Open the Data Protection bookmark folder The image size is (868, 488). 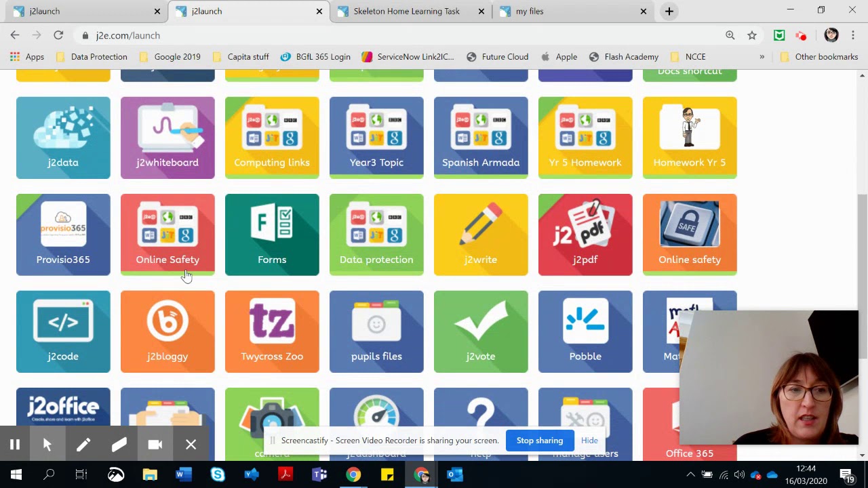pyautogui.click(x=92, y=57)
